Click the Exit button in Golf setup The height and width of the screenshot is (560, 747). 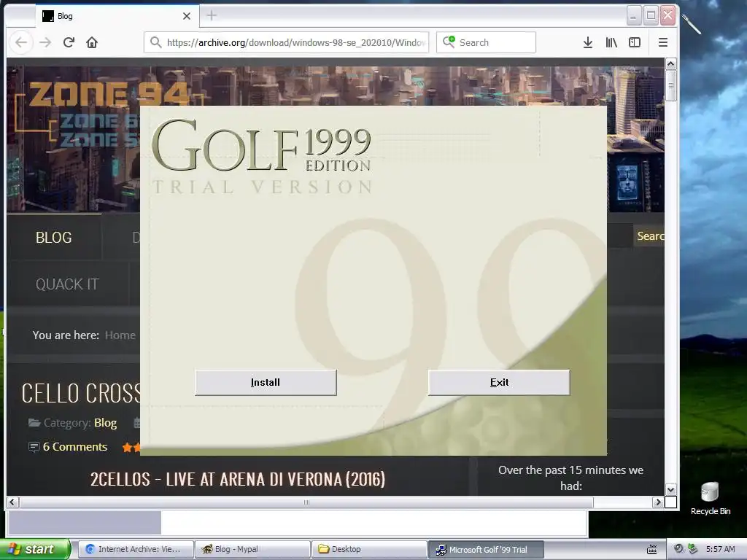tap(499, 382)
